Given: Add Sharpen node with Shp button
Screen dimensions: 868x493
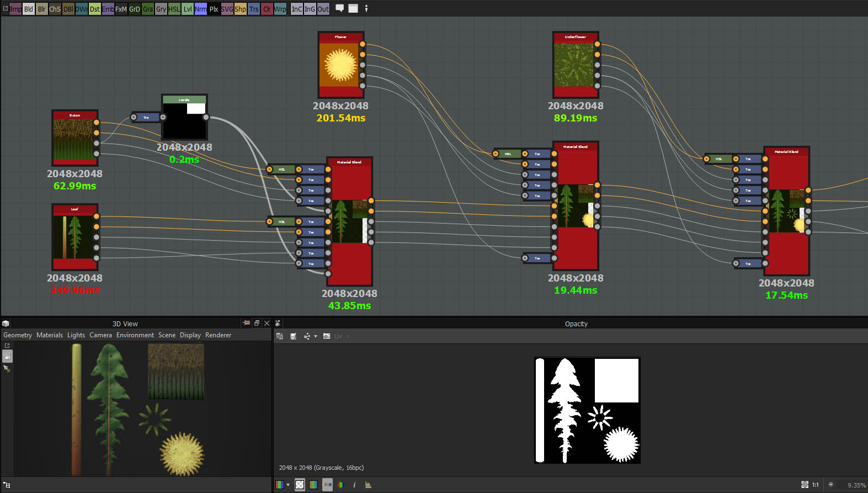Looking at the screenshot, I should tap(241, 9).
